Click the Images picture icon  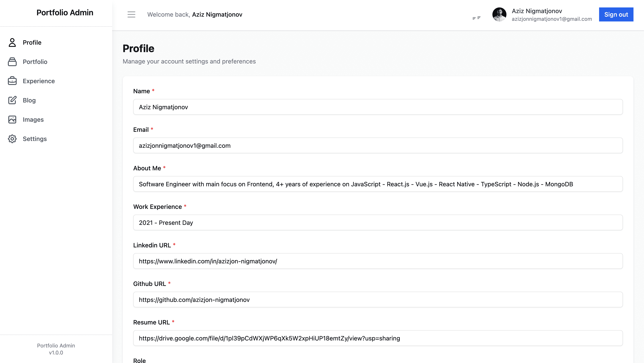[12, 119]
